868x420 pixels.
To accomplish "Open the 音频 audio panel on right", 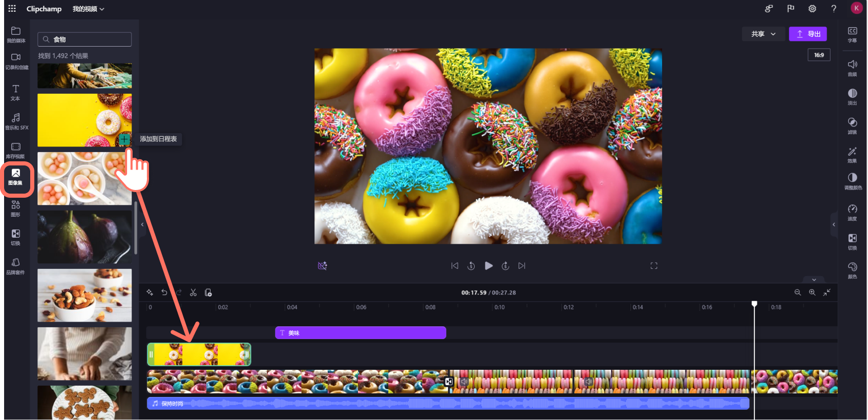I will coord(853,68).
